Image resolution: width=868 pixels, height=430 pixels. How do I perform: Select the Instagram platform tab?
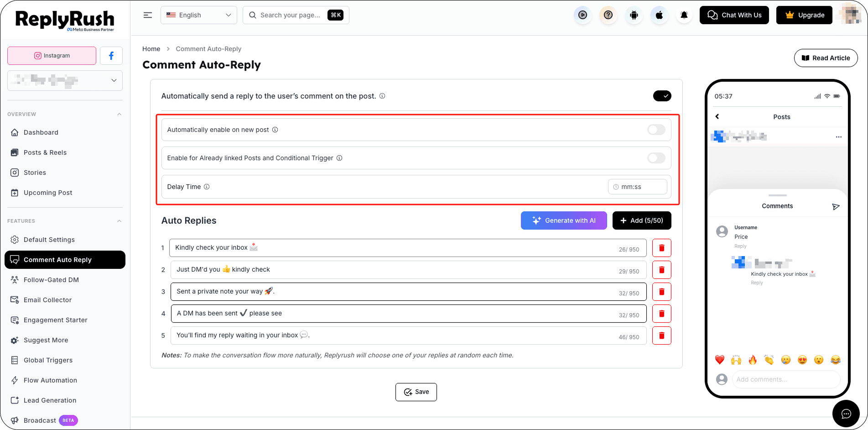[52, 56]
